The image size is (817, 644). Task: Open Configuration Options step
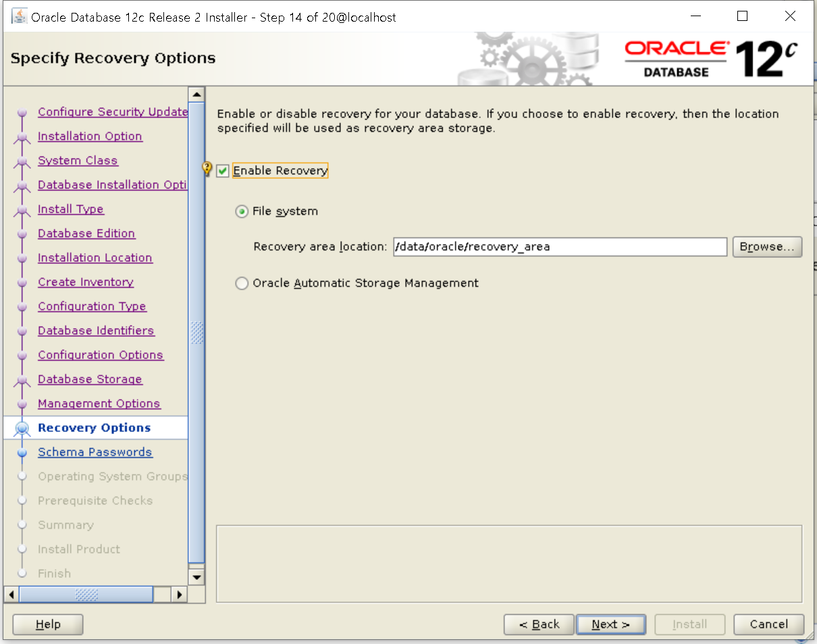pos(101,355)
